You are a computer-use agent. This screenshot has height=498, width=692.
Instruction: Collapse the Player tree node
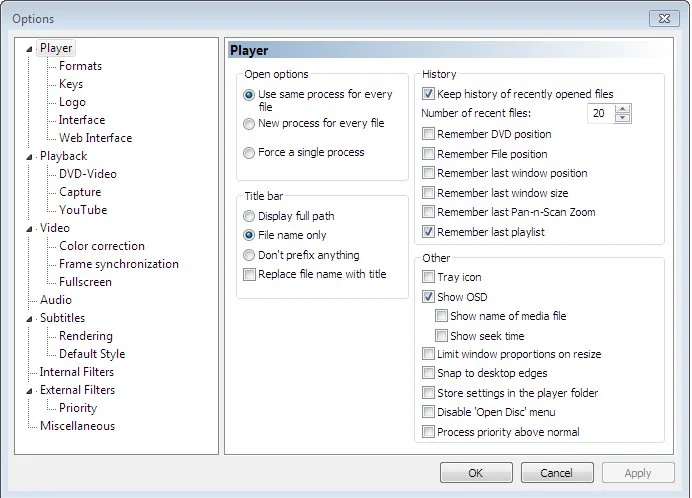[29, 49]
